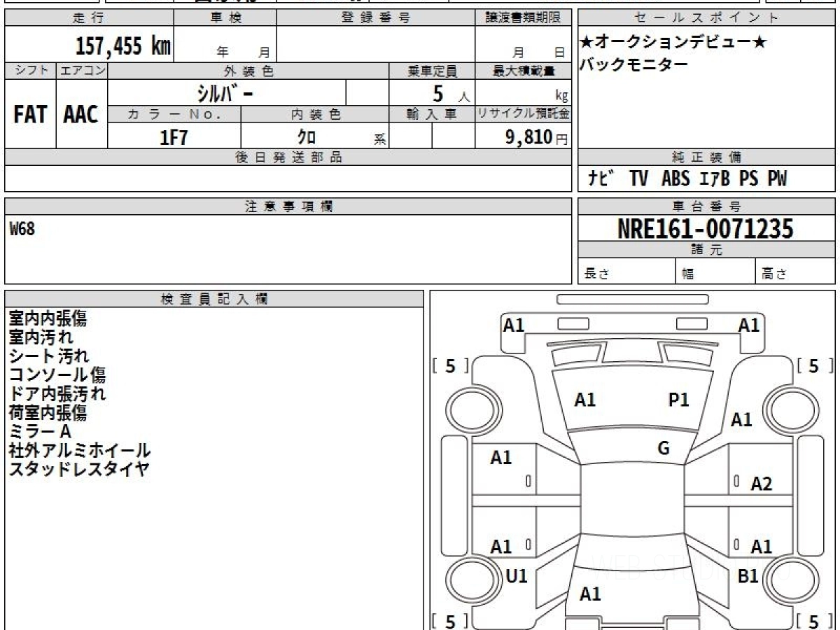Select the 外装色 header
This screenshot has width=840, height=630.
point(248,71)
